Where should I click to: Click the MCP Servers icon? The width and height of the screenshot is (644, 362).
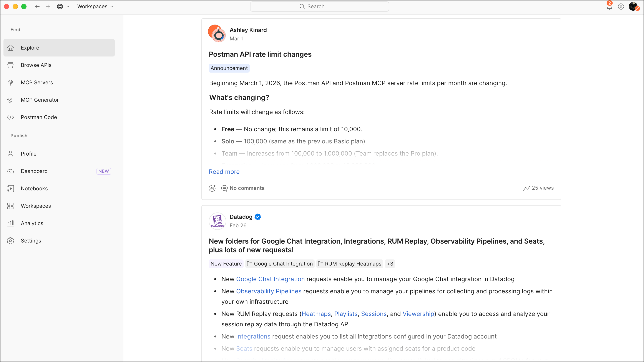tap(10, 83)
